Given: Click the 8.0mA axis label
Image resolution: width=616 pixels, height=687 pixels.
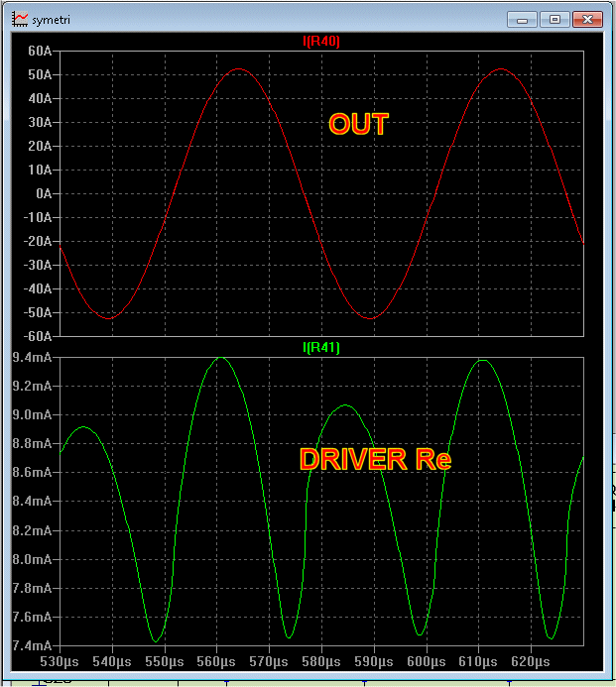Looking at the screenshot, I should pos(32,559).
